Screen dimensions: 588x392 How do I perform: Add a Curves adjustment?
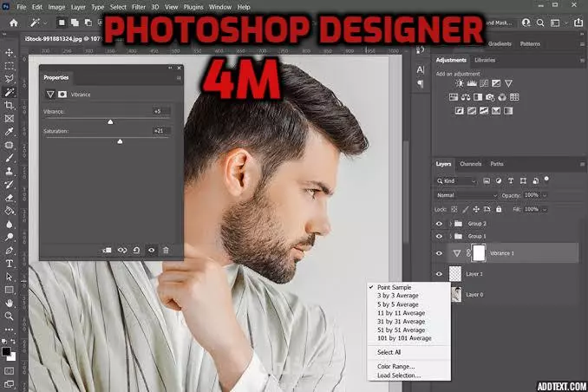click(484, 83)
